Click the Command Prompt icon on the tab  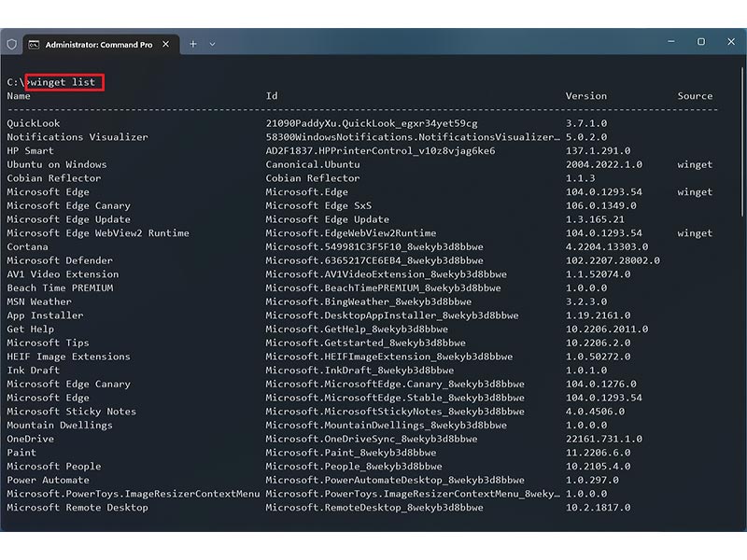click(34, 45)
